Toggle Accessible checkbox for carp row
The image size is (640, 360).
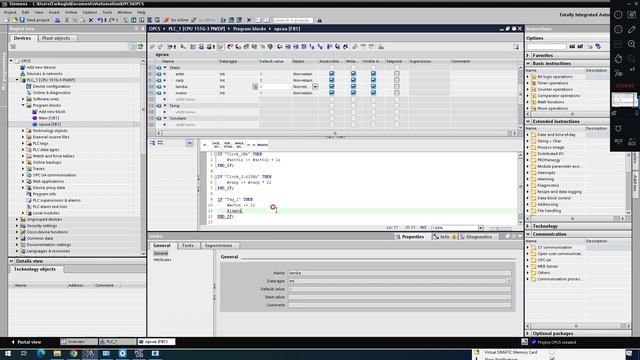(331, 80)
